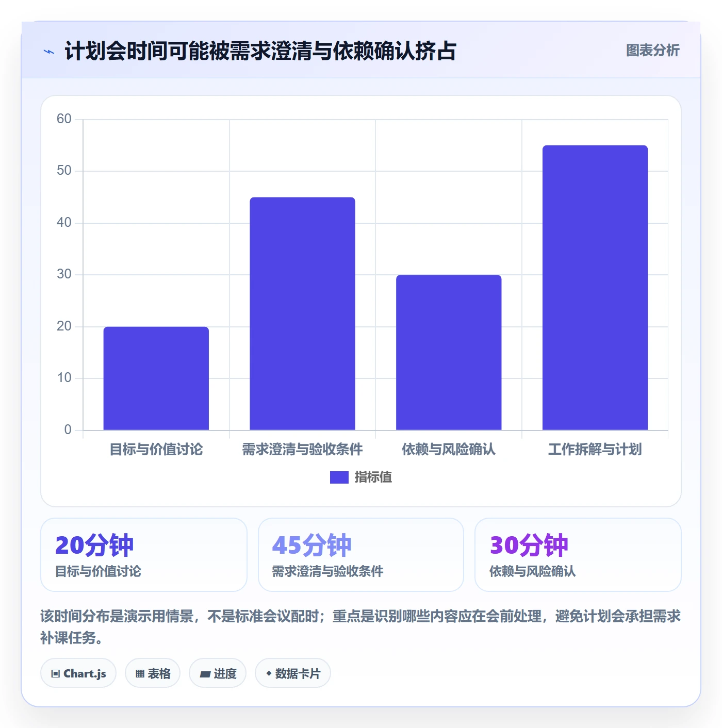The width and height of the screenshot is (722, 728).
Task: Toggle the 指标值 legend color swatch
Action: pyautogui.click(x=339, y=477)
